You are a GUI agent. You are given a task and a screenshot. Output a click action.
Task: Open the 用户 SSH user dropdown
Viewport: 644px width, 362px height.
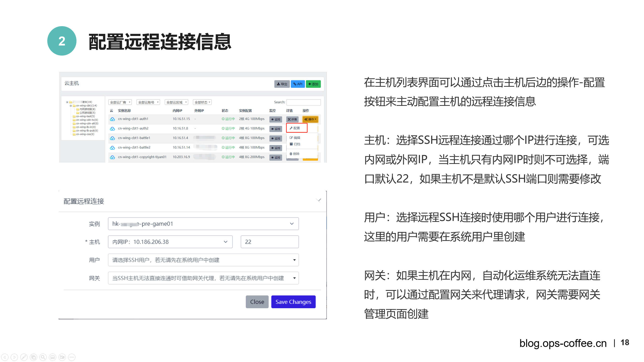click(x=203, y=260)
